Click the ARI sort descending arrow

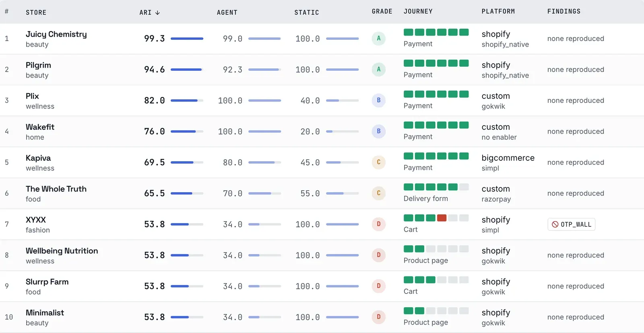point(157,13)
